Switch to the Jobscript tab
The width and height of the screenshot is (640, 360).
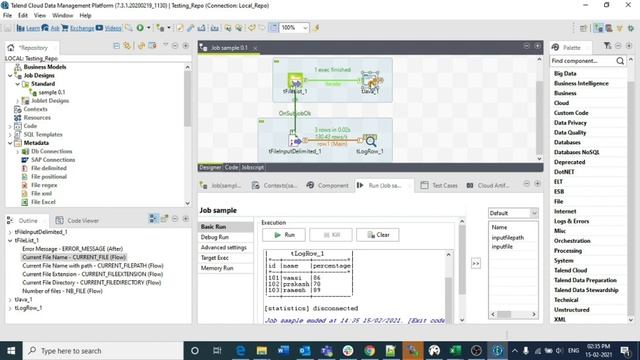(x=252, y=167)
